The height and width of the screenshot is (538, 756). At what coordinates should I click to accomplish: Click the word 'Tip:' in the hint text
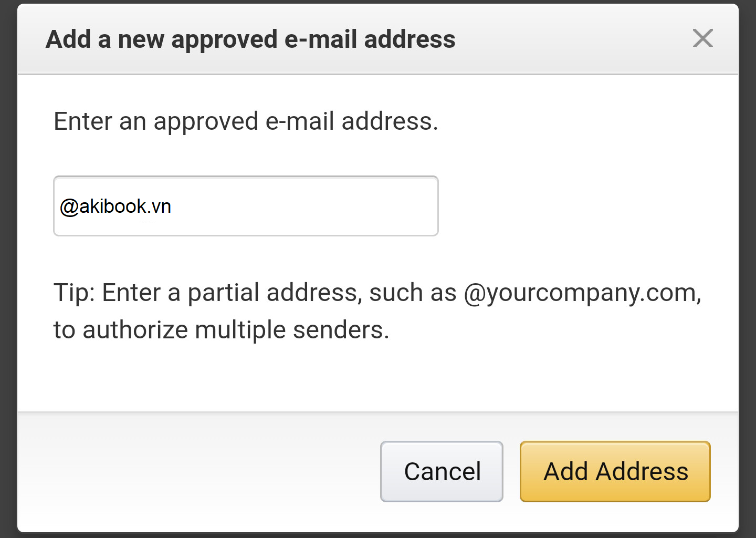74,293
